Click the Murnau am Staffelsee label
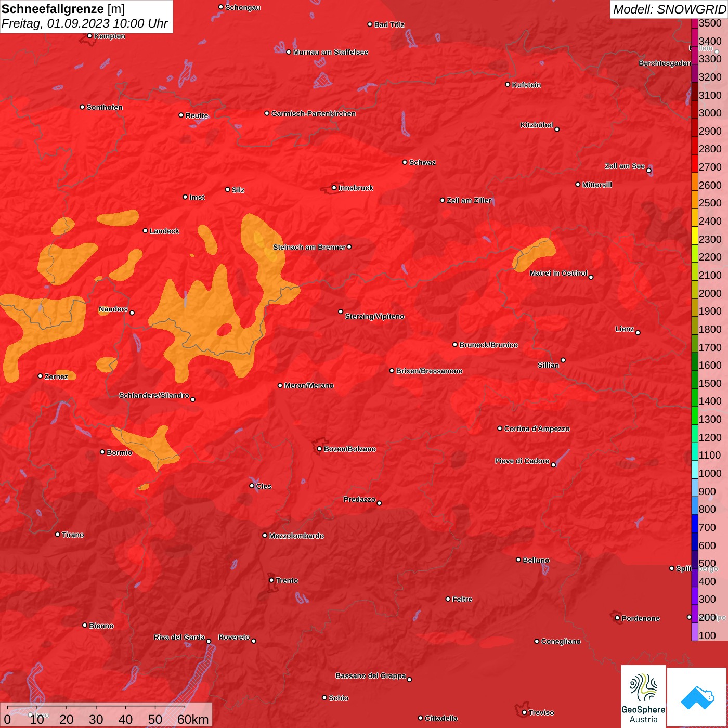The image size is (728, 728). point(330,52)
